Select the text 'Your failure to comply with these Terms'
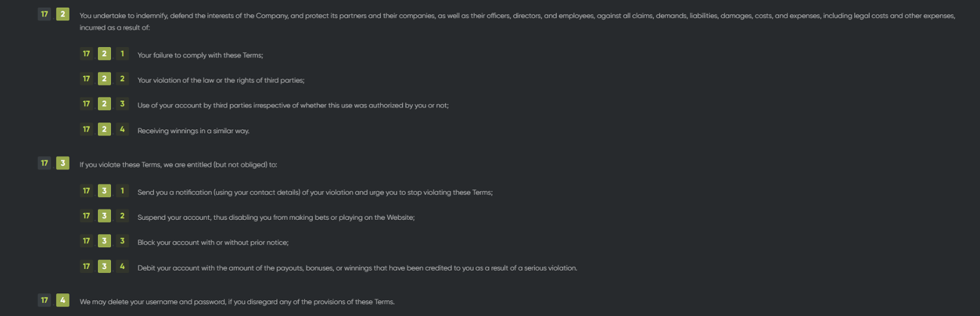This screenshot has width=980, height=316. (x=200, y=55)
